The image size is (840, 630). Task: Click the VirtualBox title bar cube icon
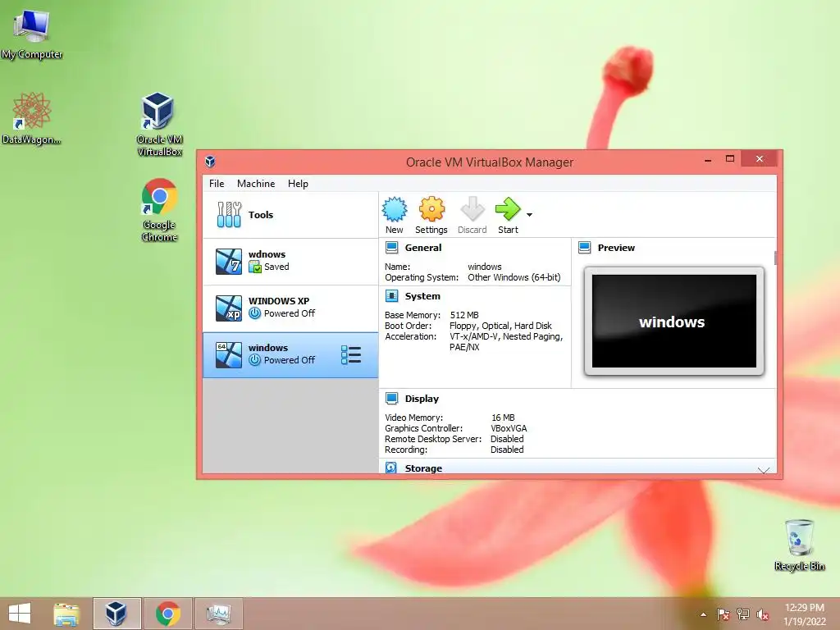click(x=210, y=162)
